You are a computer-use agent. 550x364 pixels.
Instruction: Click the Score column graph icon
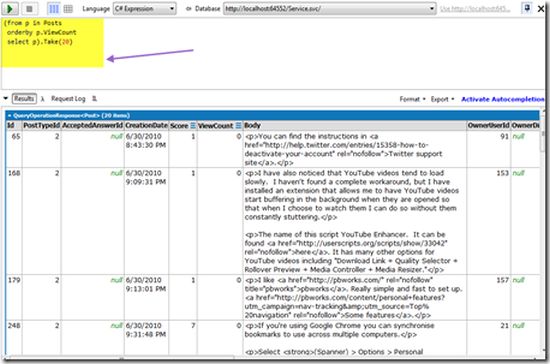pos(193,126)
